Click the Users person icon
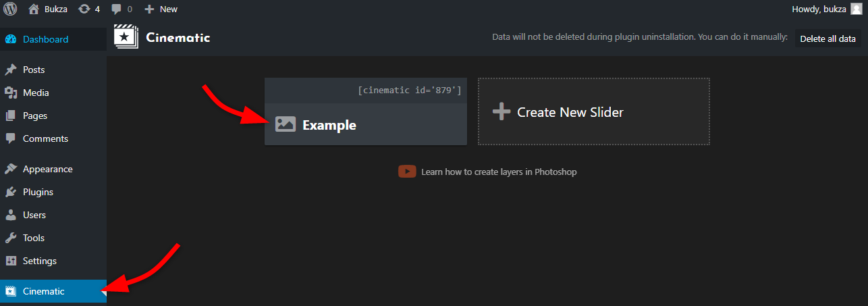The width and height of the screenshot is (868, 306). [x=10, y=215]
